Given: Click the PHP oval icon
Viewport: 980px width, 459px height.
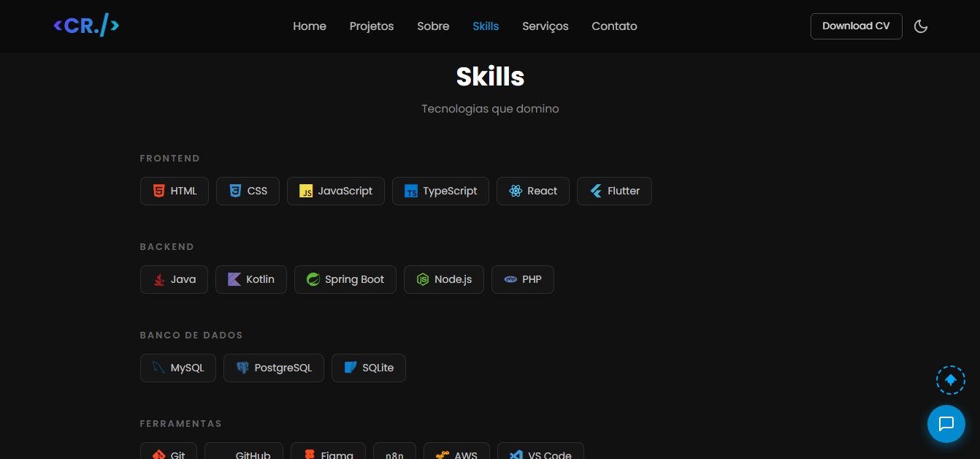Looking at the screenshot, I should [x=510, y=280].
